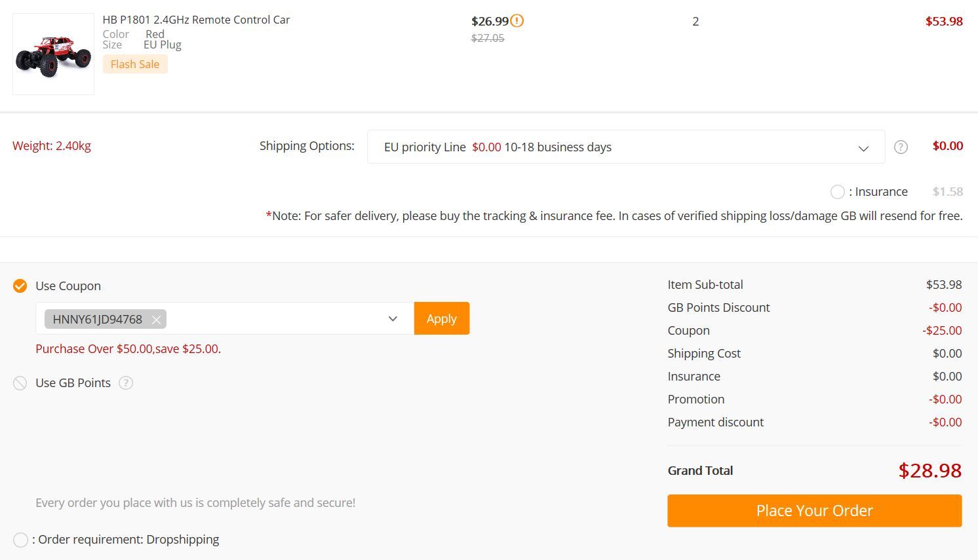
Task: Open HB P1801 Remote Control Car link
Action: [x=196, y=20]
